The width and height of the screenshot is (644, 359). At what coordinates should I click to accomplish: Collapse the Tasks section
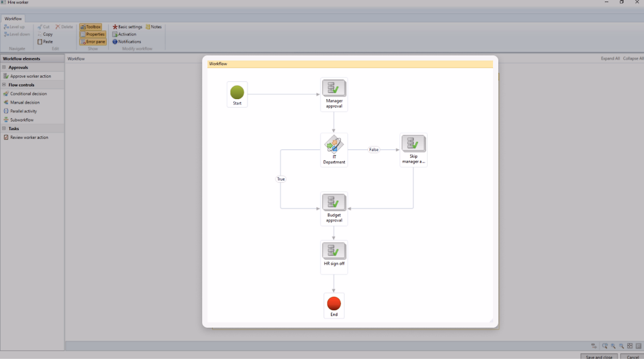coord(4,128)
